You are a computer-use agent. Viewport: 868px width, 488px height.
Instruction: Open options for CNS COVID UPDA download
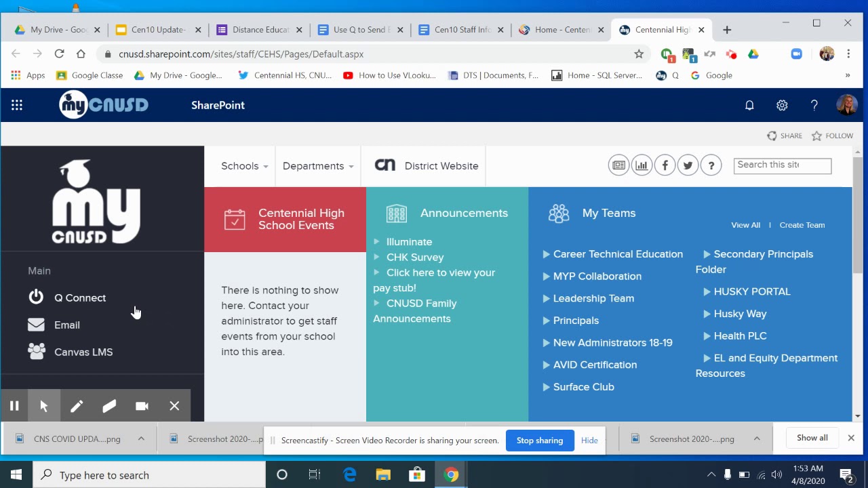pos(141,439)
